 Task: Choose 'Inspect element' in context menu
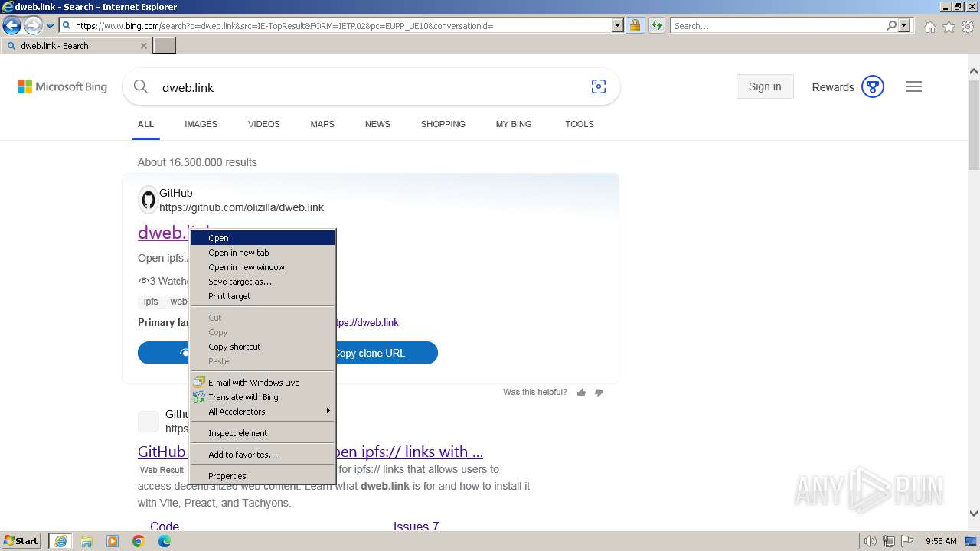point(263,433)
